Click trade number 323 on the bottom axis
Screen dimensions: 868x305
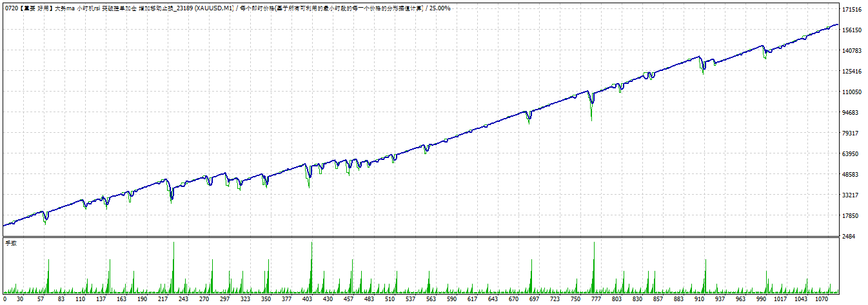[245, 299]
